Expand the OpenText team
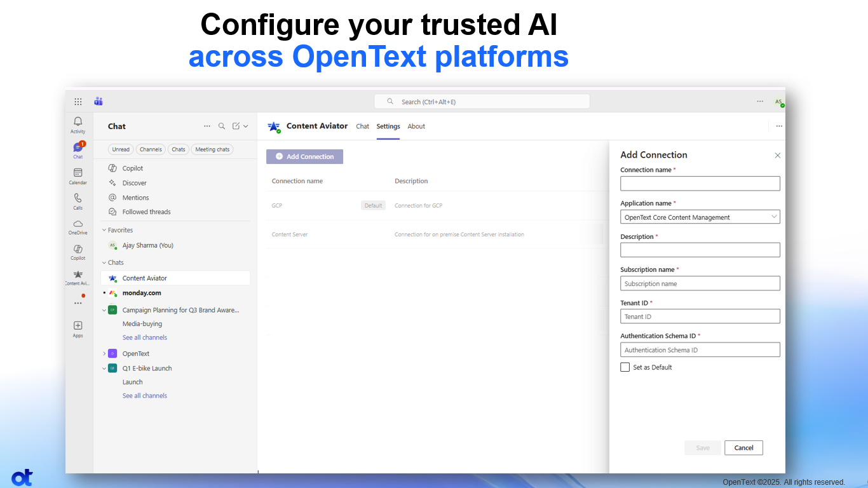The height and width of the screenshot is (488, 868). (104, 353)
